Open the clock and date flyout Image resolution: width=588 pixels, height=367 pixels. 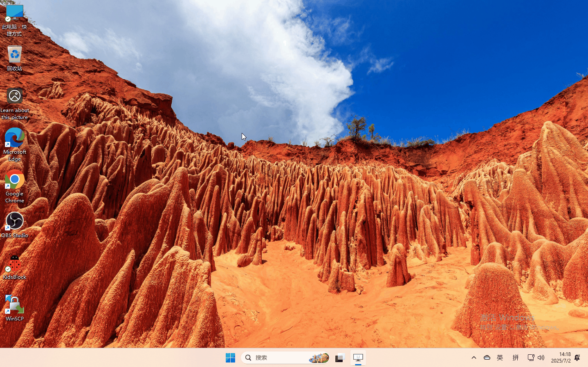coord(561,358)
